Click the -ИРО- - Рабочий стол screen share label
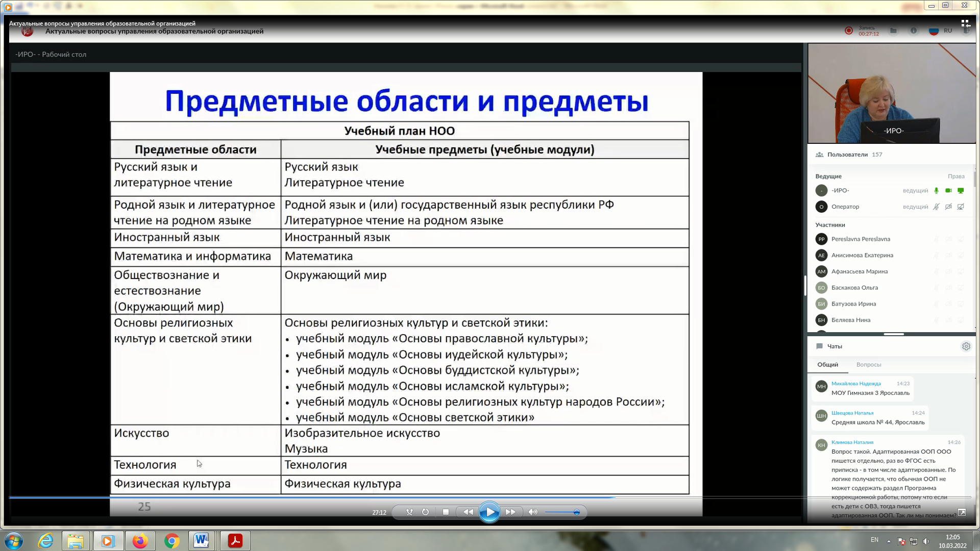 click(51, 55)
